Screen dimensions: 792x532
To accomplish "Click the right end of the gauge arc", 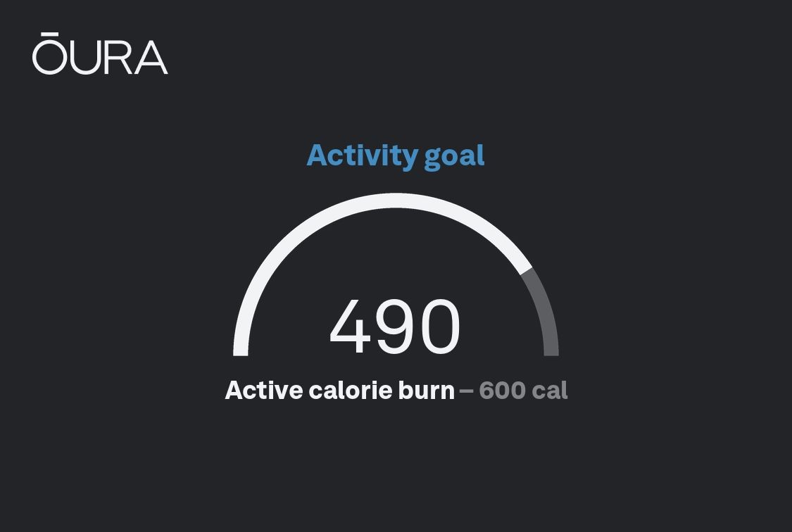I will tap(551, 350).
